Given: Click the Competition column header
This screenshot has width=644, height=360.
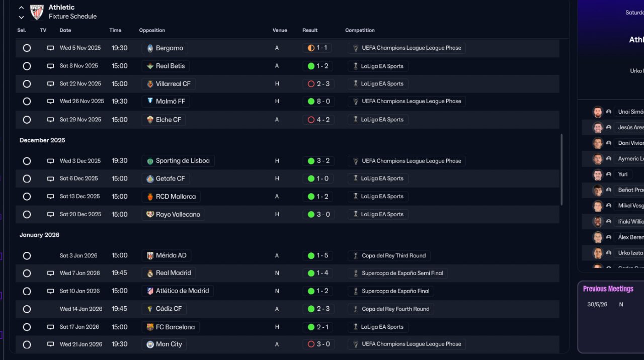Looking at the screenshot, I should coord(360,30).
